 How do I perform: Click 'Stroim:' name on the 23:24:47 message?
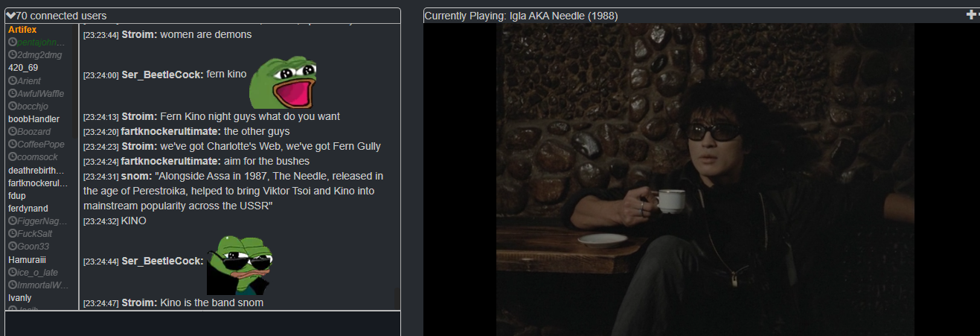pos(139,302)
